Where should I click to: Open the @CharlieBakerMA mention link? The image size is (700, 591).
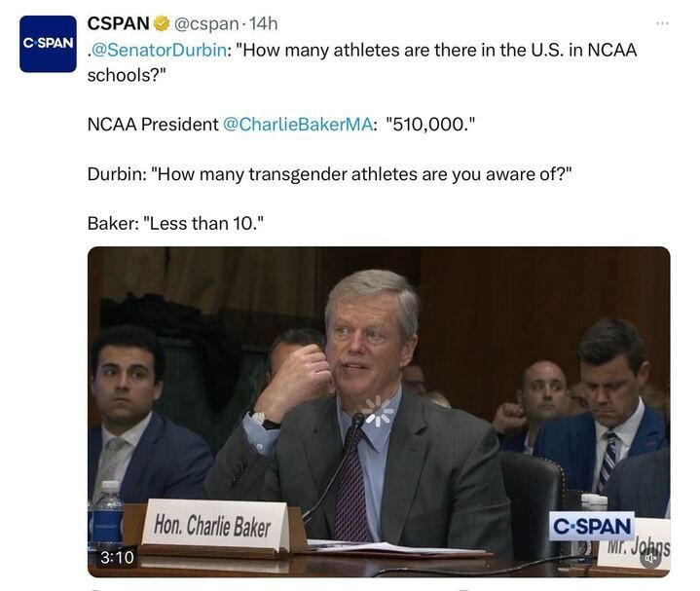click(x=297, y=124)
